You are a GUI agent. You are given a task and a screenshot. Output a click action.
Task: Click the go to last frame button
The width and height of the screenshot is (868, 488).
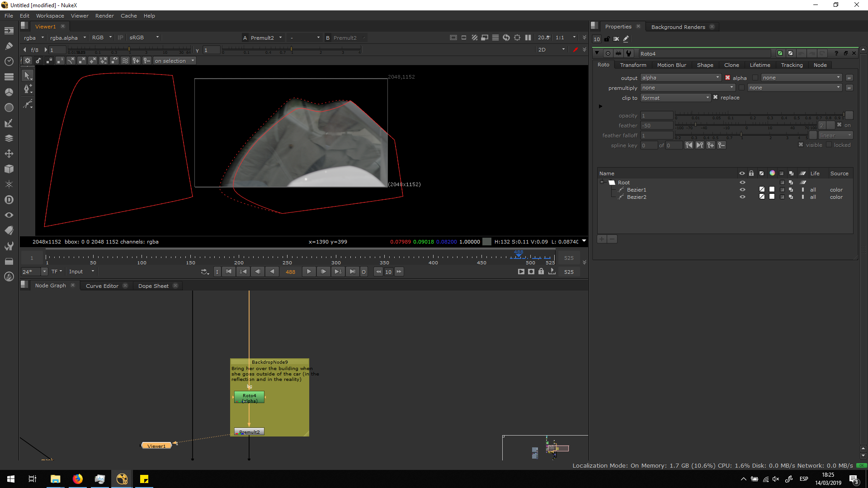click(352, 272)
